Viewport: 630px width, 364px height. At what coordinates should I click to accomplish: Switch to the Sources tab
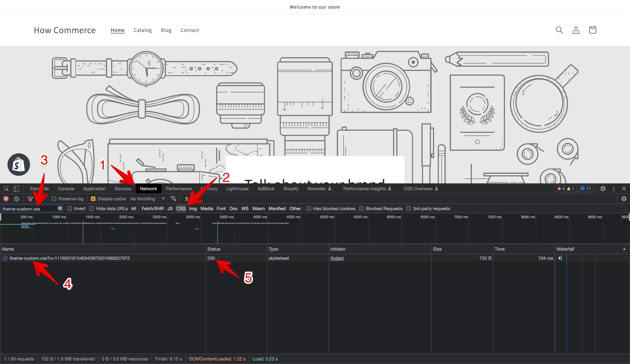pos(122,189)
